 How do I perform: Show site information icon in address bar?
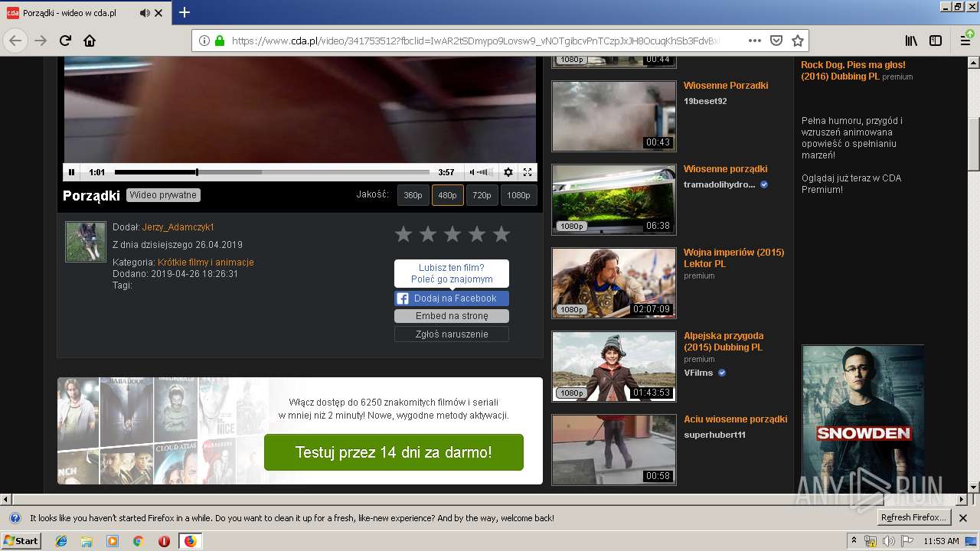(204, 41)
